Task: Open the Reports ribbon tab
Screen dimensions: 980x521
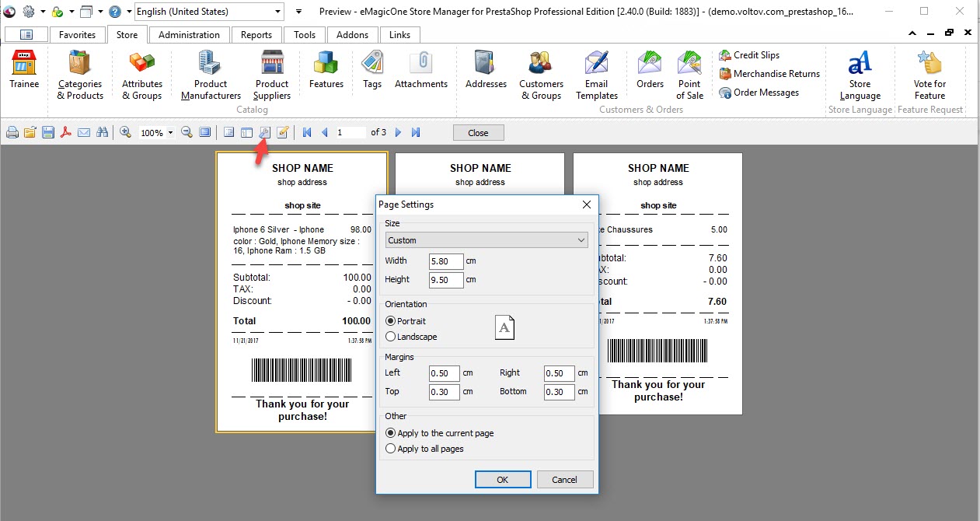Action: [256, 35]
